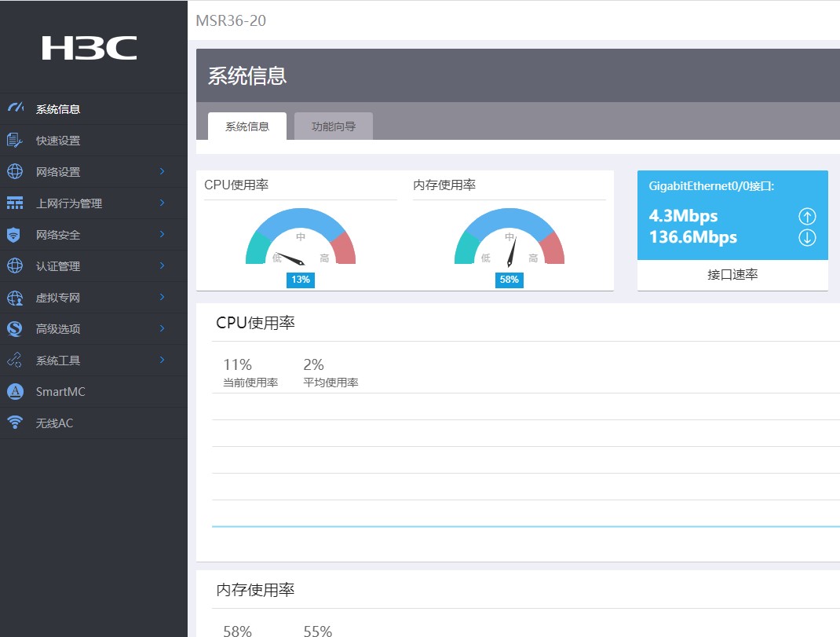Select the 网络设置 menu label
Viewport: 840px width, 637px height.
(58, 171)
